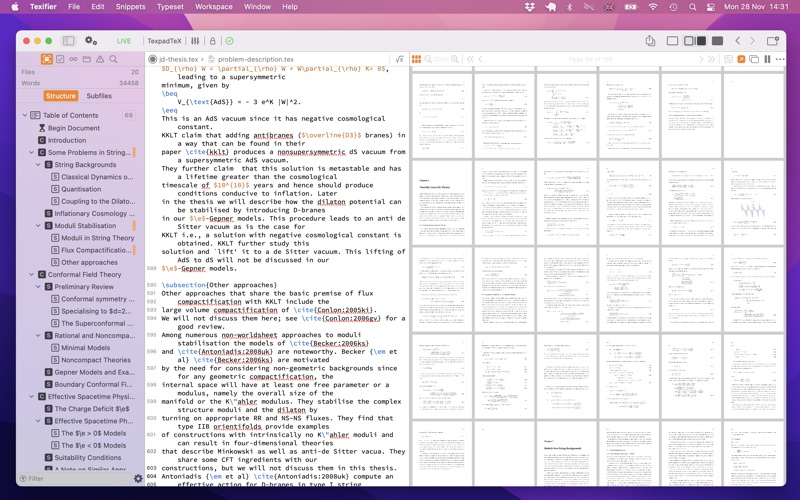800x500 pixels.
Task: Open the to-do checklist sidebar icon
Action: (x=60, y=59)
